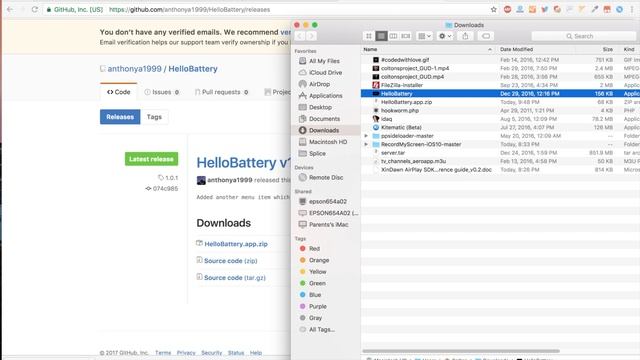Open the HelloBattery repository link
The image size is (640, 360).
point(193,69)
